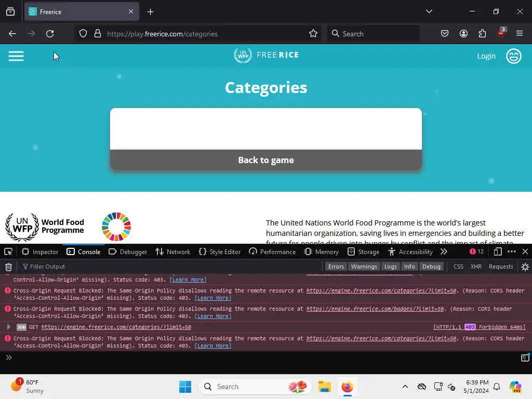532x399 pixels.
Task: Click Learn More on badges error
Action: coord(212,316)
